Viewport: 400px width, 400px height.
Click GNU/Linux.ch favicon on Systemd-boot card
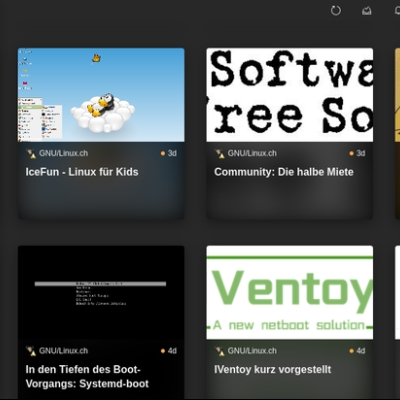pos(31,351)
